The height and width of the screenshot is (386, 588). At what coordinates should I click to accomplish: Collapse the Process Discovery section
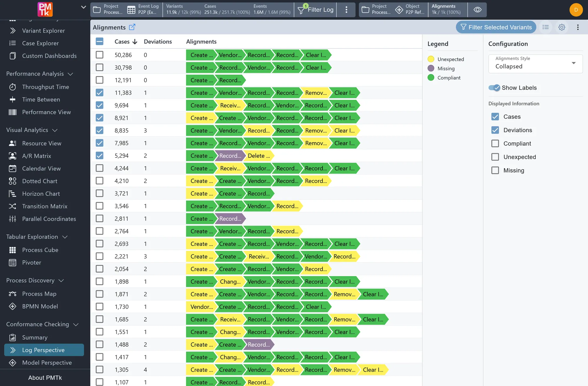(61, 281)
